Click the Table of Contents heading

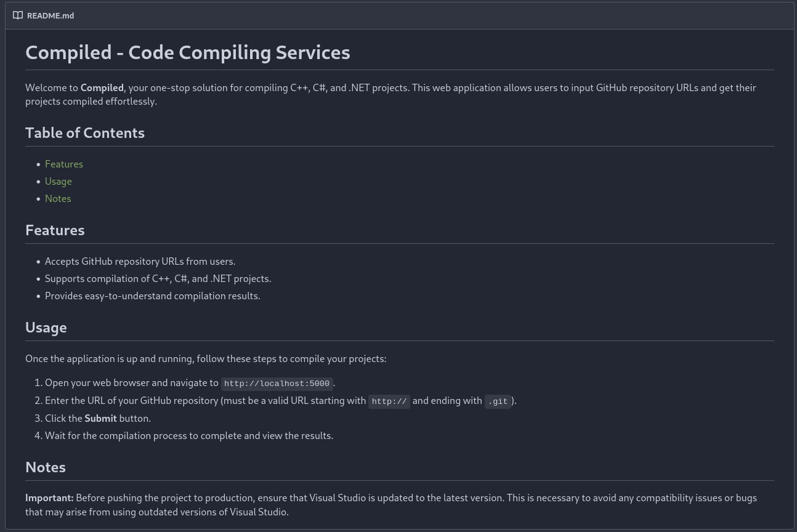tap(85, 132)
